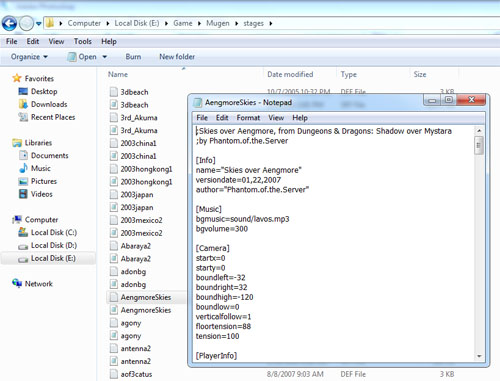Click Burn in the toolbar
Screen dimensions: 500x381
133,57
